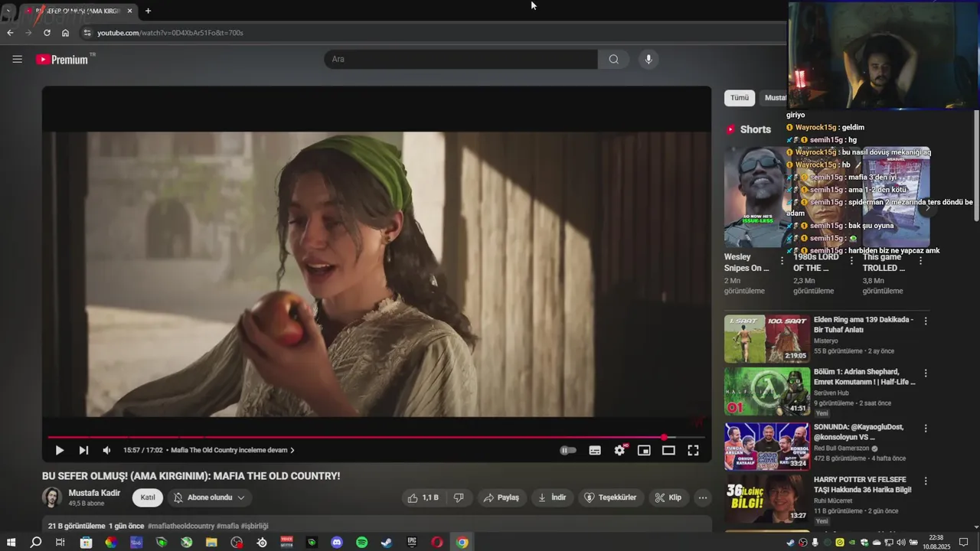Click the search magnifier button

click(613, 59)
